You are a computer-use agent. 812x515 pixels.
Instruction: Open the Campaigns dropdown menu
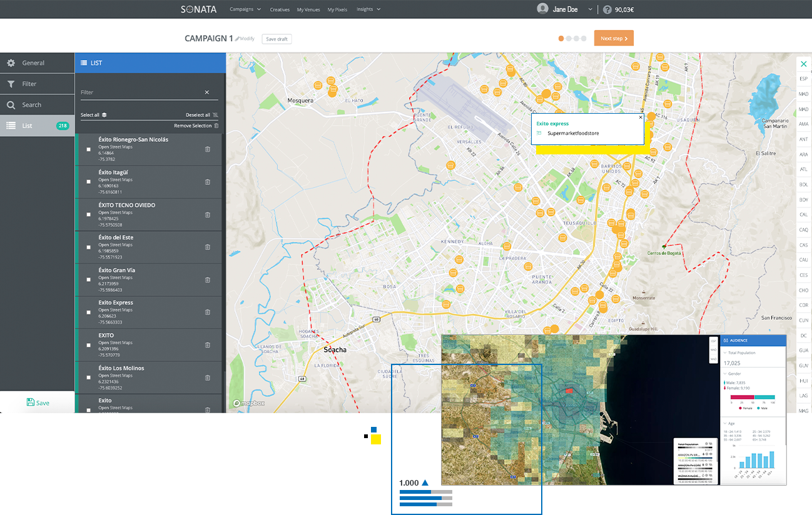[245, 9]
